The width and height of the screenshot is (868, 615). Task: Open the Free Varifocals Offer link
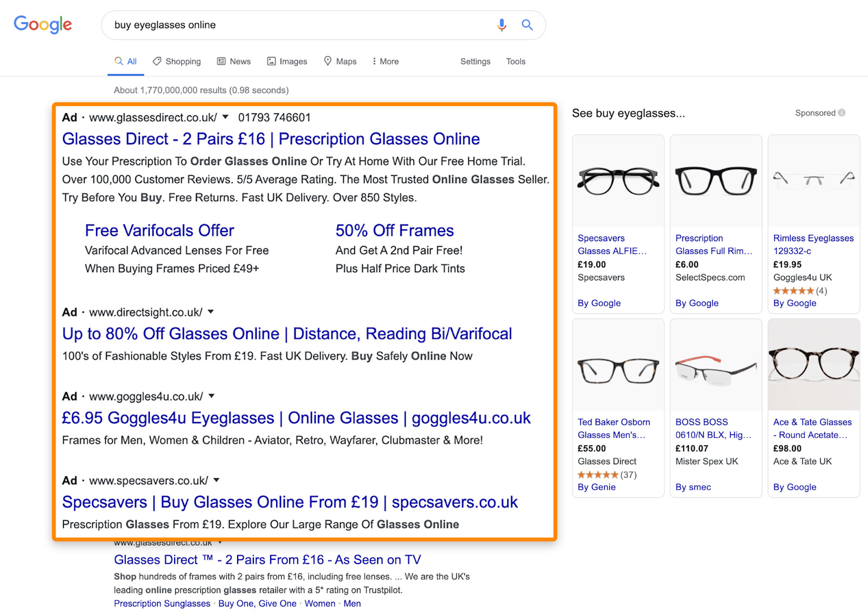tap(159, 230)
